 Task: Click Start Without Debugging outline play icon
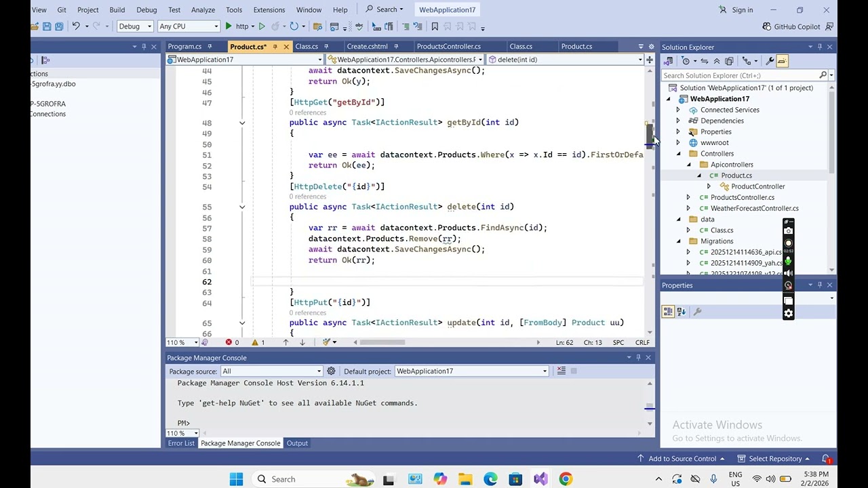coord(262,26)
